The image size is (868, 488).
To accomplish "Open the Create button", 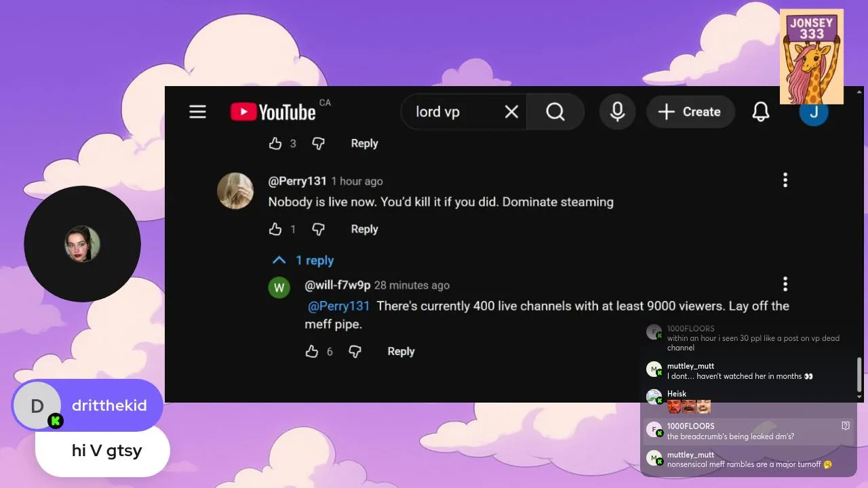I will point(690,112).
